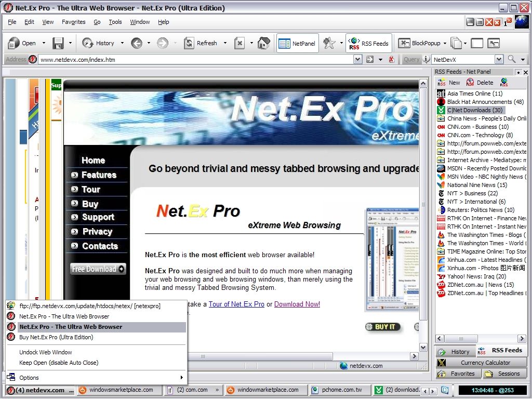532x399 pixels.
Task: Switch to windowsmarketplace.com taskbar window
Action: point(121,390)
